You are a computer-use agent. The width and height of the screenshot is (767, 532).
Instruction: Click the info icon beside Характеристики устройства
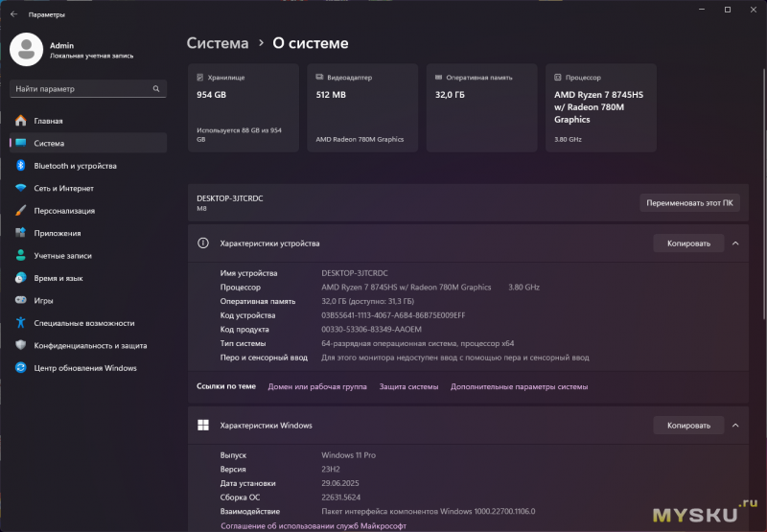pyautogui.click(x=203, y=243)
